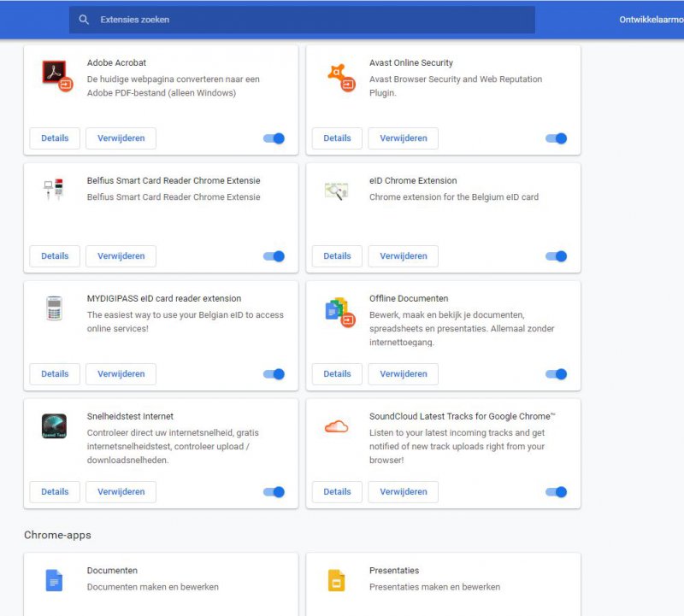This screenshot has width=684, height=616.
Task: Click the MYDIGIPASS card reader icon
Action: click(54, 308)
